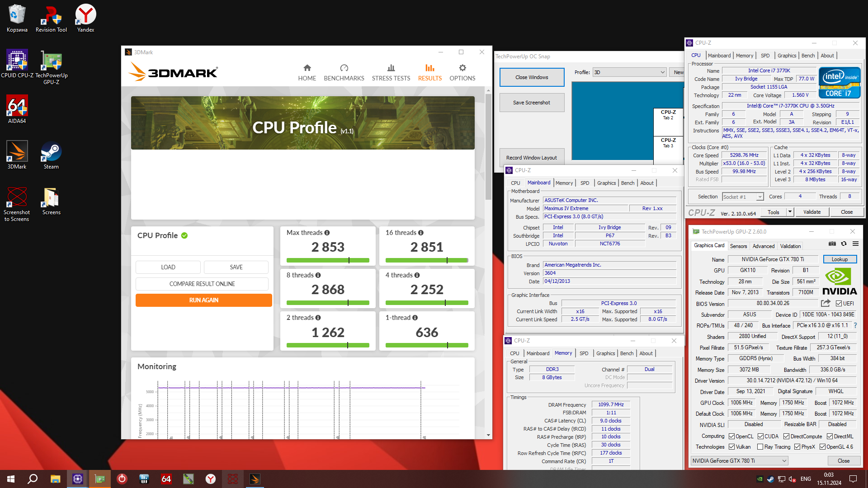This screenshot has height=488, width=868.
Task: Toggle the Vulkan checkbox
Action: 731,447
